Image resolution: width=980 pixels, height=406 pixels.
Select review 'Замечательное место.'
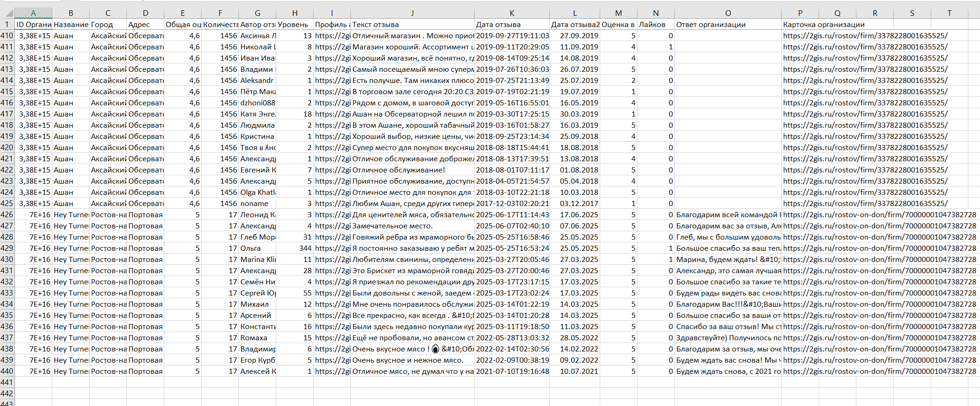coord(412,226)
